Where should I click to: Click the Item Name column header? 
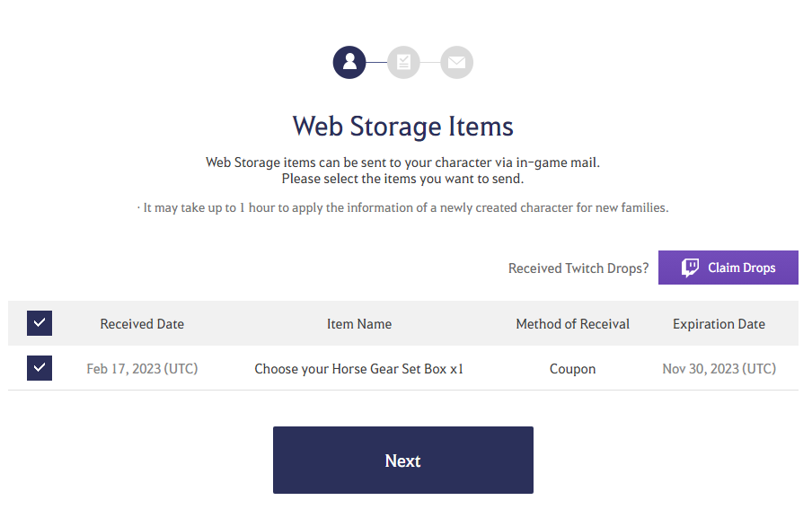coord(359,324)
